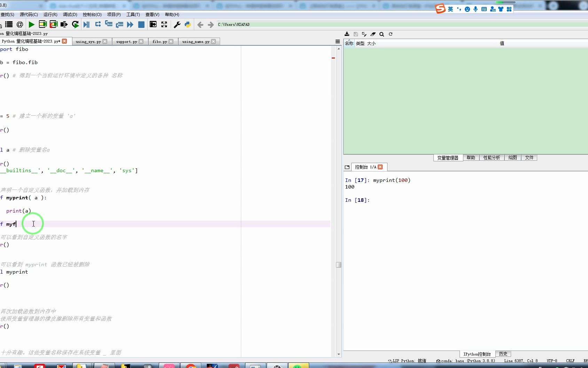Screen dimensions: 588x368
Task: Start debugging with blue play-pause icon
Action: (x=87, y=24)
